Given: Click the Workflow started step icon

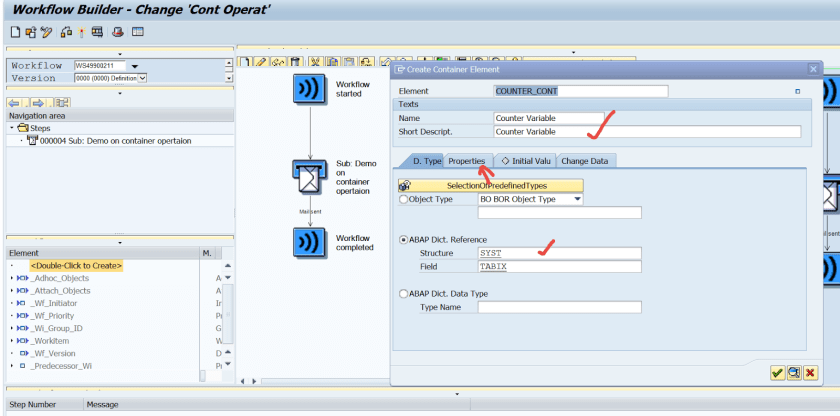Looking at the screenshot, I should click(307, 88).
